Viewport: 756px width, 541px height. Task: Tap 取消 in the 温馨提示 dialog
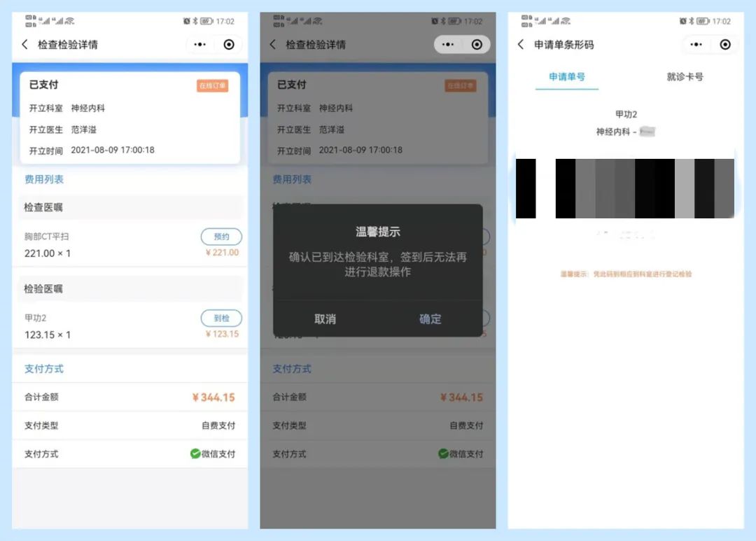pos(324,319)
